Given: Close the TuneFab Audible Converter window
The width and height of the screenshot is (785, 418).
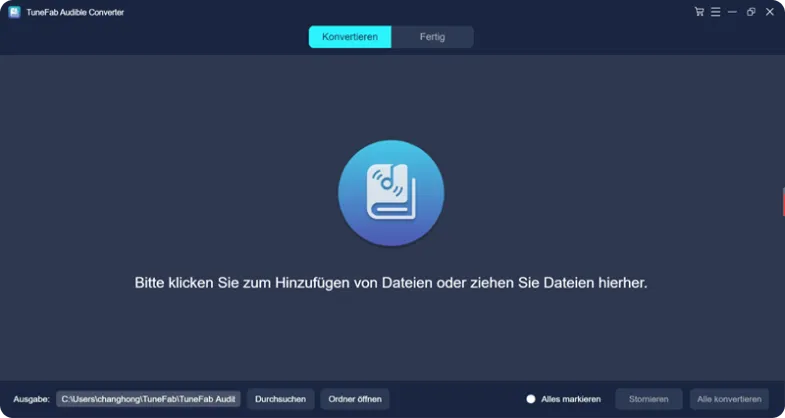Looking at the screenshot, I should click(769, 12).
